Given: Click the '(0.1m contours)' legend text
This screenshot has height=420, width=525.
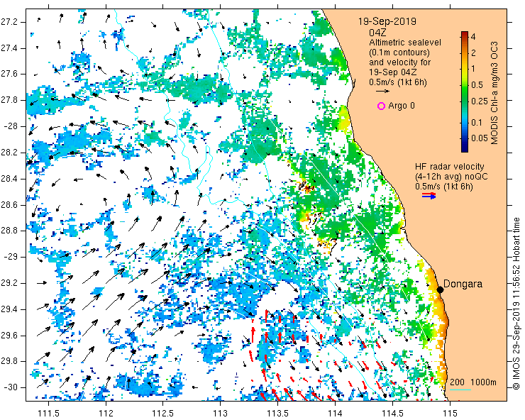Looking at the screenshot, I should (399, 52).
